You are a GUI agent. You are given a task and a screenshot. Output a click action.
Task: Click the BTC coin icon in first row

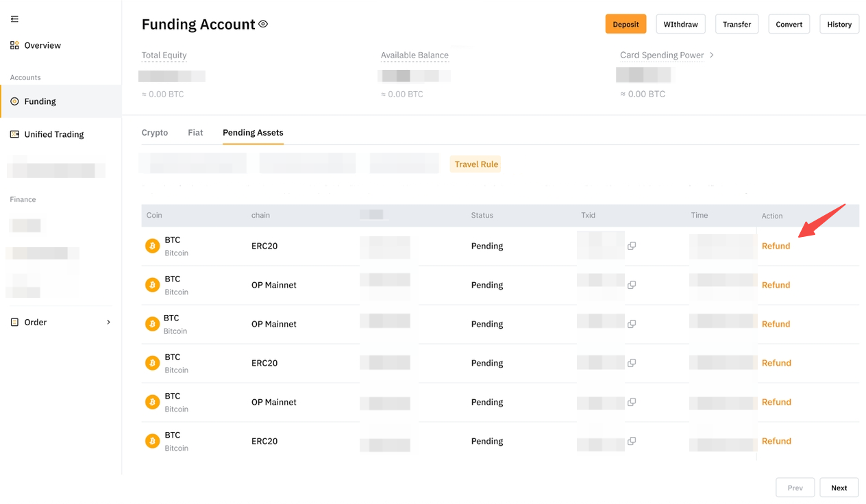pyautogui.click(x=152, y=246)
